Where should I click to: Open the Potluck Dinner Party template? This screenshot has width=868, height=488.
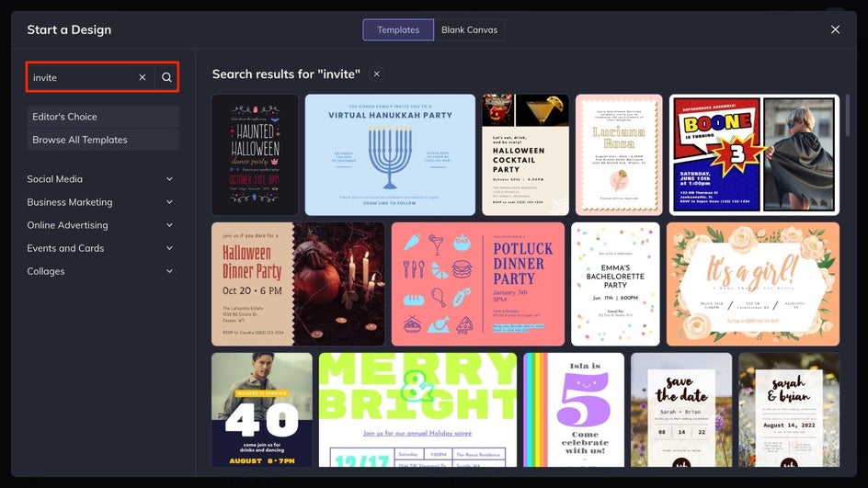click(478, 284)
